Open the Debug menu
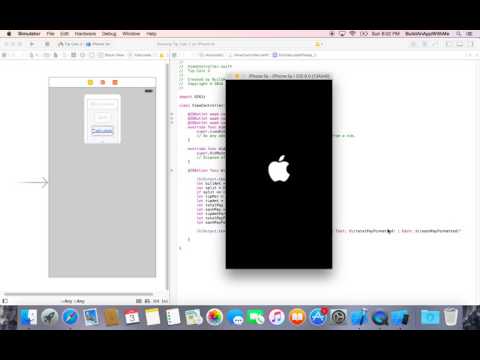480x360 pixels. coord(109,34)
